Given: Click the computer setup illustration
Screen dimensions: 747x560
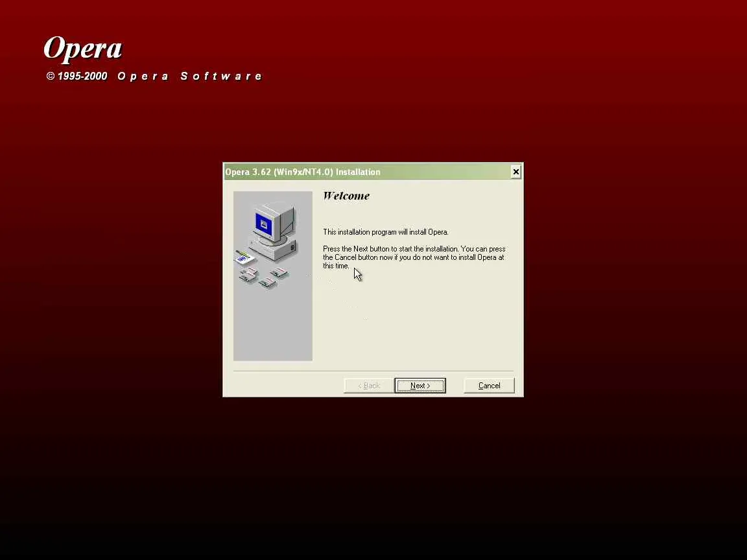Looking at the screenshot, I should pyautogui.click(x=272, y=275).
